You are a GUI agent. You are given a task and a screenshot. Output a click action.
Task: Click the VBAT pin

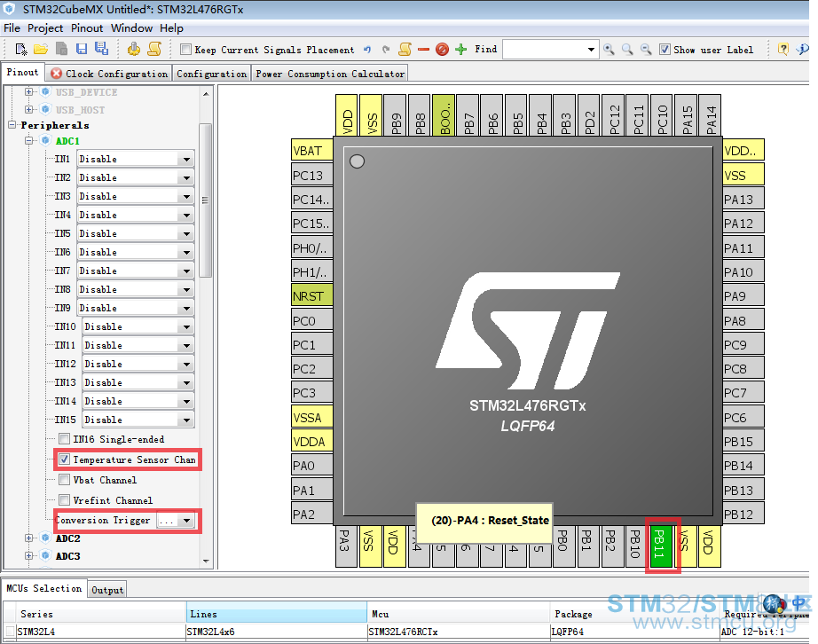312,151
